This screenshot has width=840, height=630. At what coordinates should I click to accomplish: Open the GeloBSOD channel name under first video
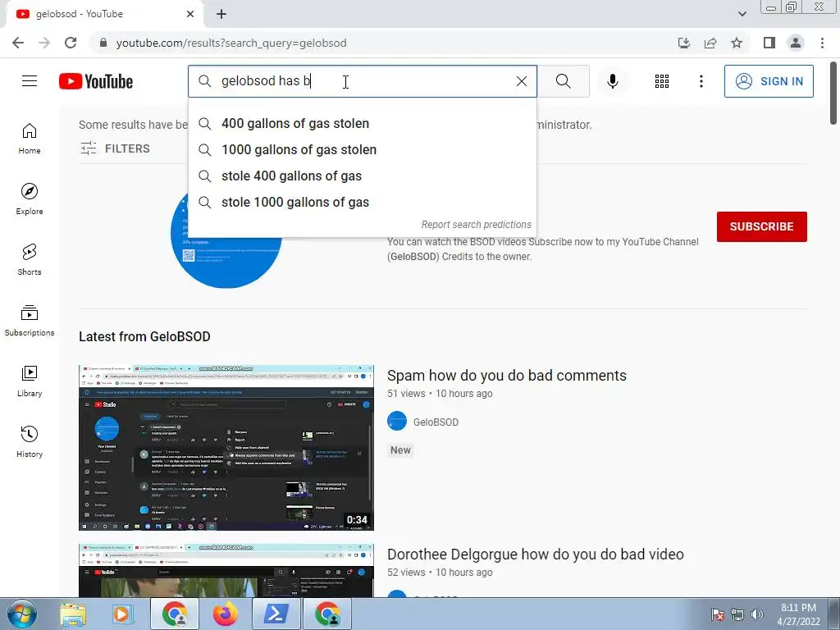436,422
